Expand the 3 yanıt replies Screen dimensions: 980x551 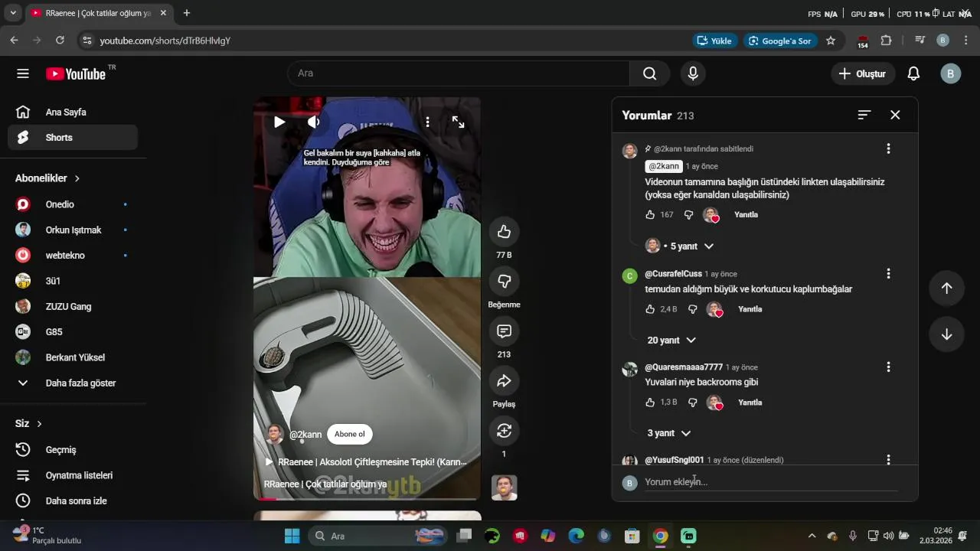click(x=669, y=433)
